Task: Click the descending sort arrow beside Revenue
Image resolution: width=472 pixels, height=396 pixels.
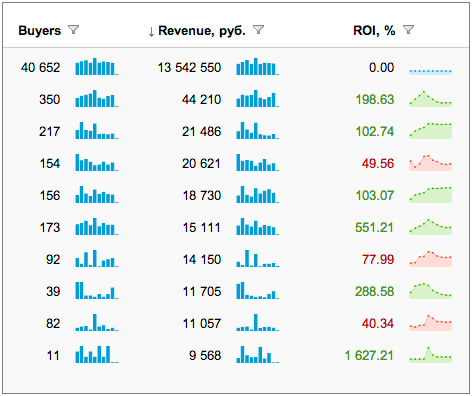Action: pyautogui.click(x=151, y=32)
